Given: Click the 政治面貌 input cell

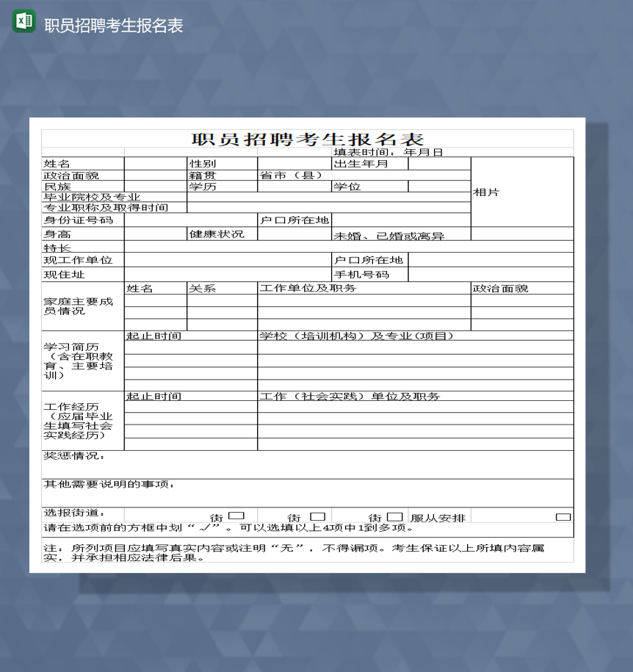Looking at the screenshot, I should coord(154,175).
